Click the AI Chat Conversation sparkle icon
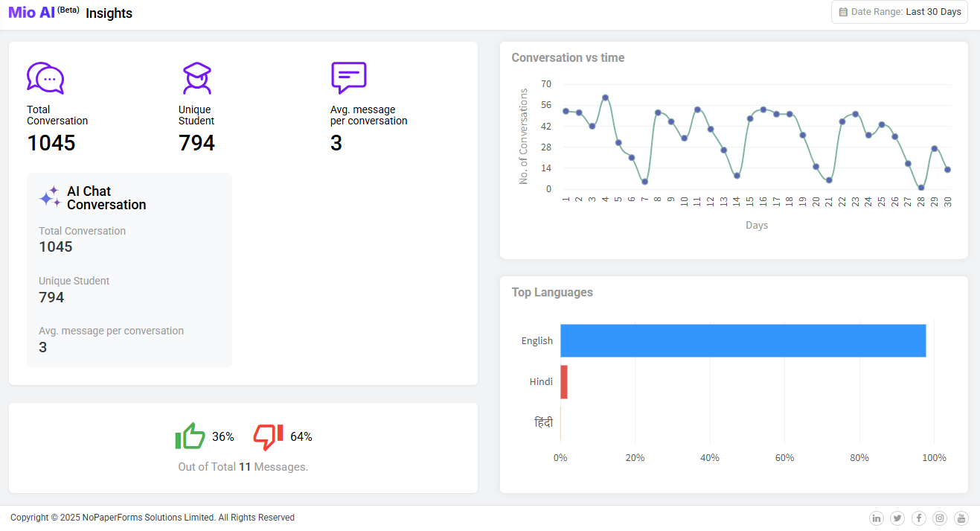This screenshot has height=531, width=980. 50,197
